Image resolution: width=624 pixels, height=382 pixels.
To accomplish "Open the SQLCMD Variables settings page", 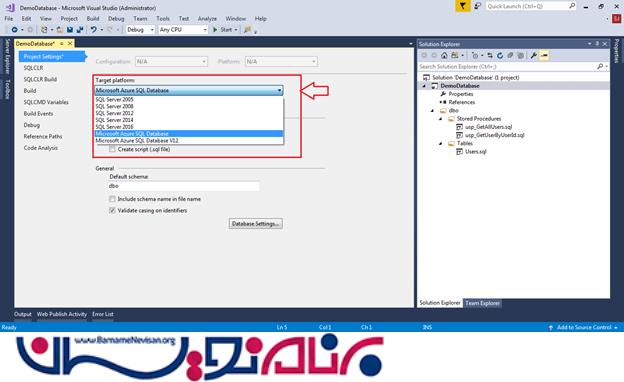I will (x=46, y=102).
